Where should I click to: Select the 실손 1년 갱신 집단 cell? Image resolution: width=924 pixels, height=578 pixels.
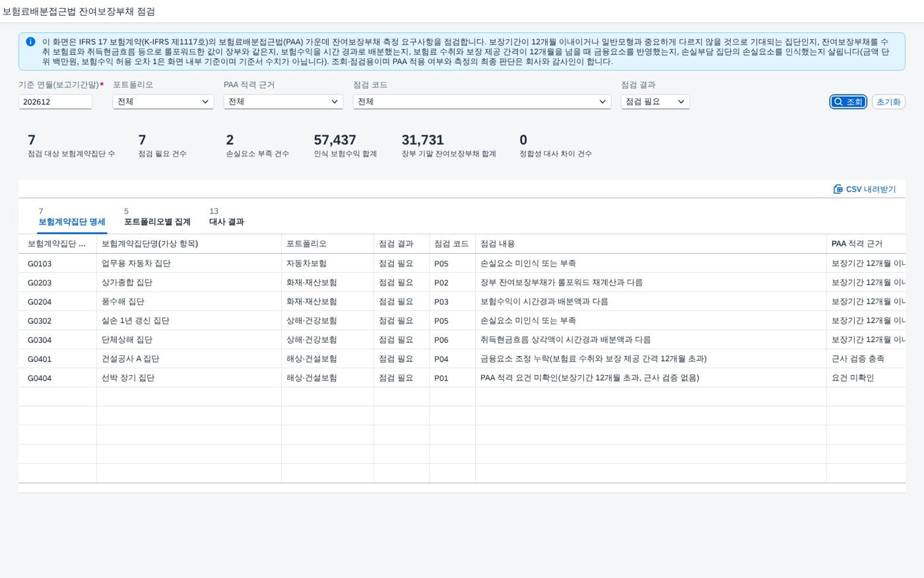pyautogui.click(x=189, y=321)
